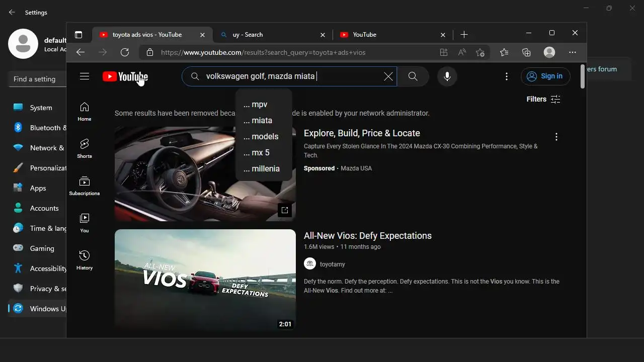Screen dimensions: 644x362
Task: Open 'All-New Vios: Defy Expectations' title
Action: tap(368, 236)
